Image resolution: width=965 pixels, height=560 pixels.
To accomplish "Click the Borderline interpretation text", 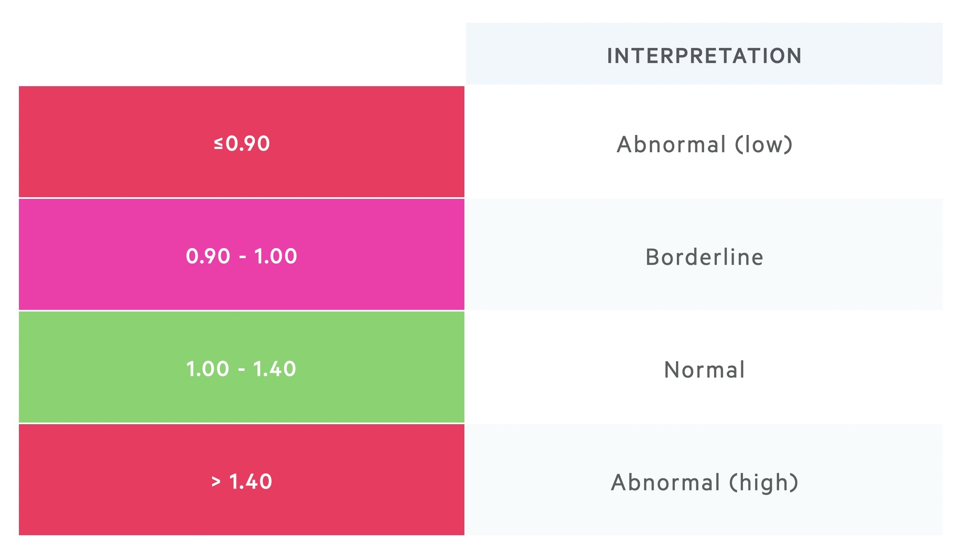I will click(705, 257).
